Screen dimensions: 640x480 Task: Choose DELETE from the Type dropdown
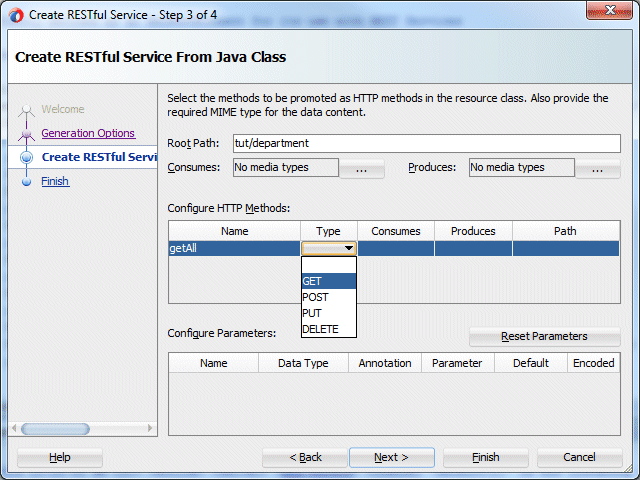pyautogui.click(x=329, y=329)
